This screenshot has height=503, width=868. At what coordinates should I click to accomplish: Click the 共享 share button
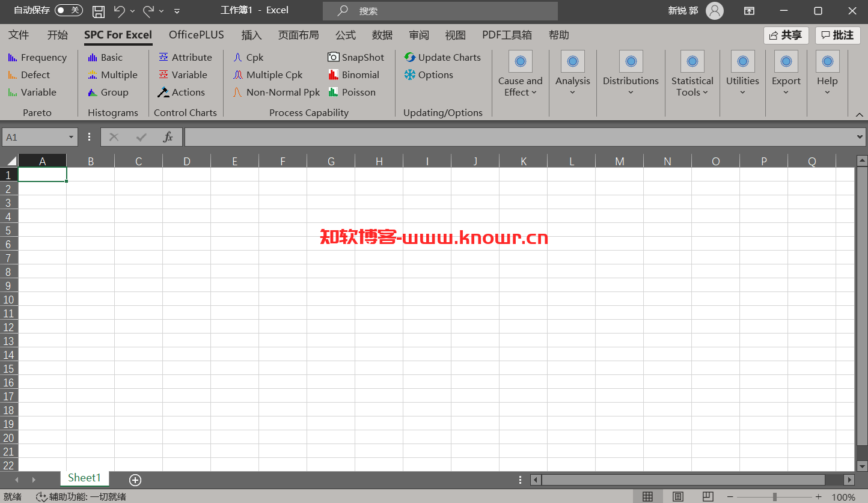click(786, 35)
